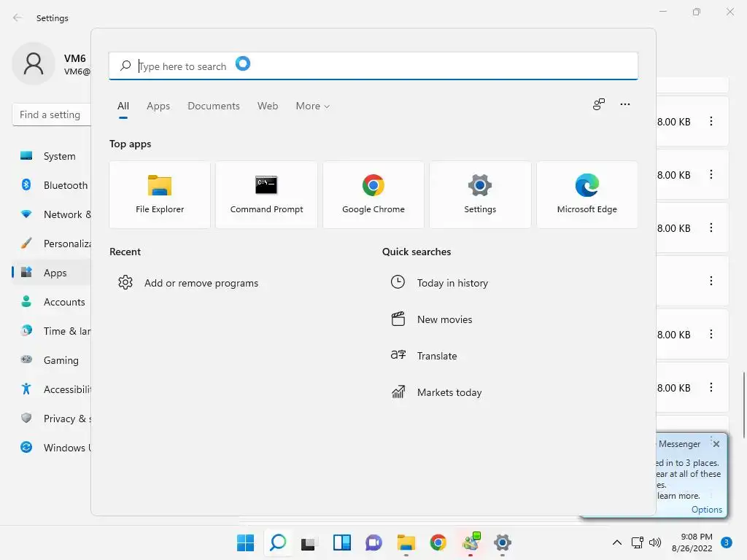Open the File Explorer taskbar icon
747x560 pixels.
406,542
